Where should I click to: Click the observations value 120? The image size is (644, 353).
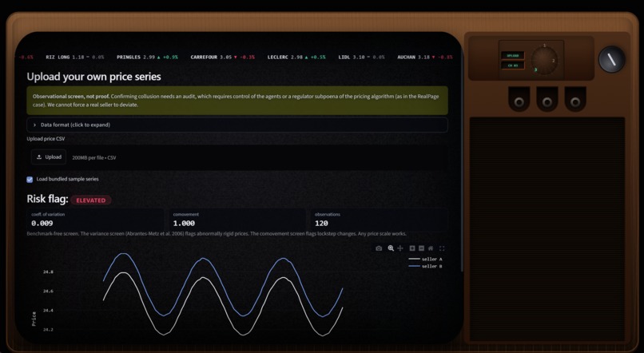[x=321, y=224]
